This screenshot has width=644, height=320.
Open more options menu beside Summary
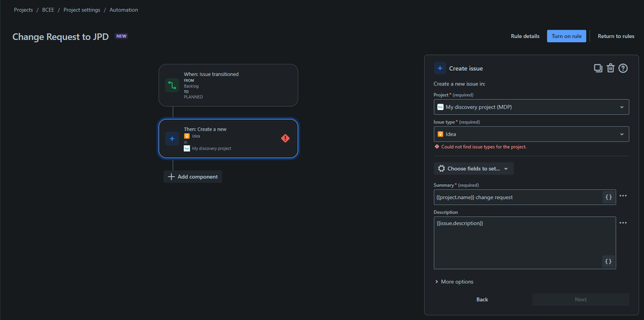[623, 196]
